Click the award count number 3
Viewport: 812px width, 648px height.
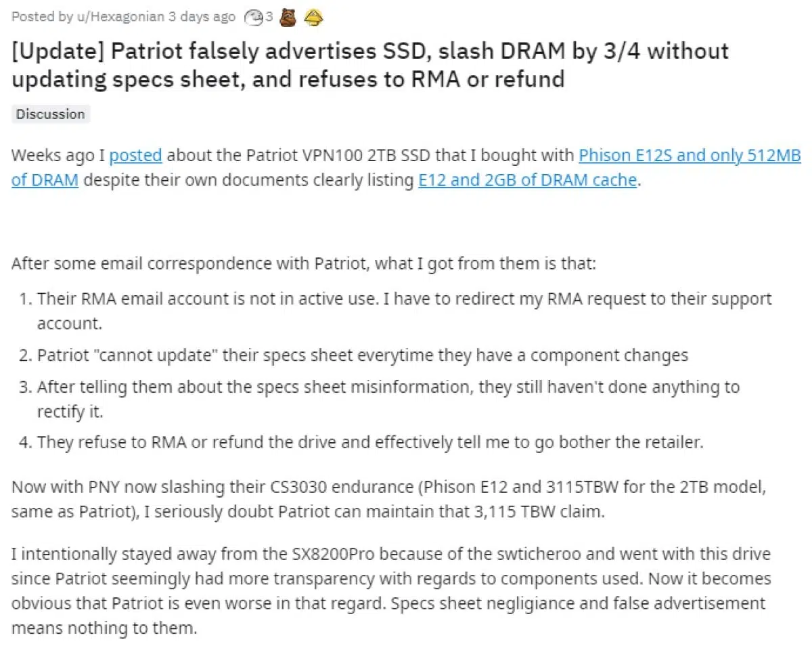[269, 17]
